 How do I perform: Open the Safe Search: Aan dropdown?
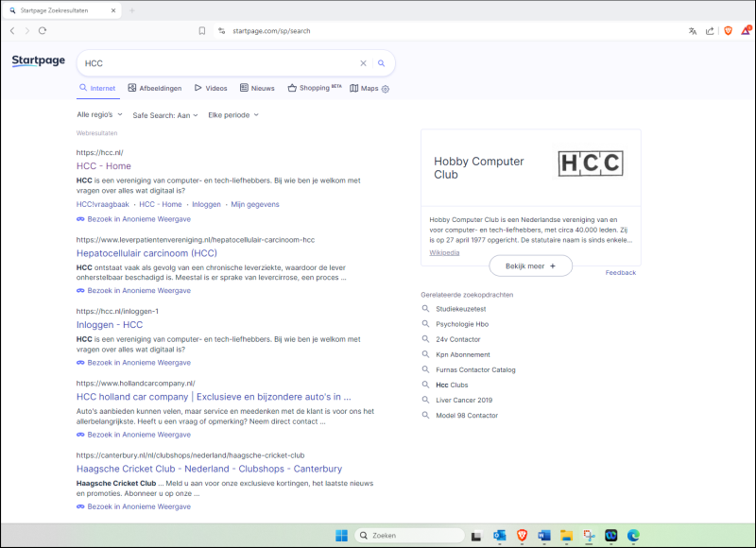pyautogui.click(x=165, y=115)
